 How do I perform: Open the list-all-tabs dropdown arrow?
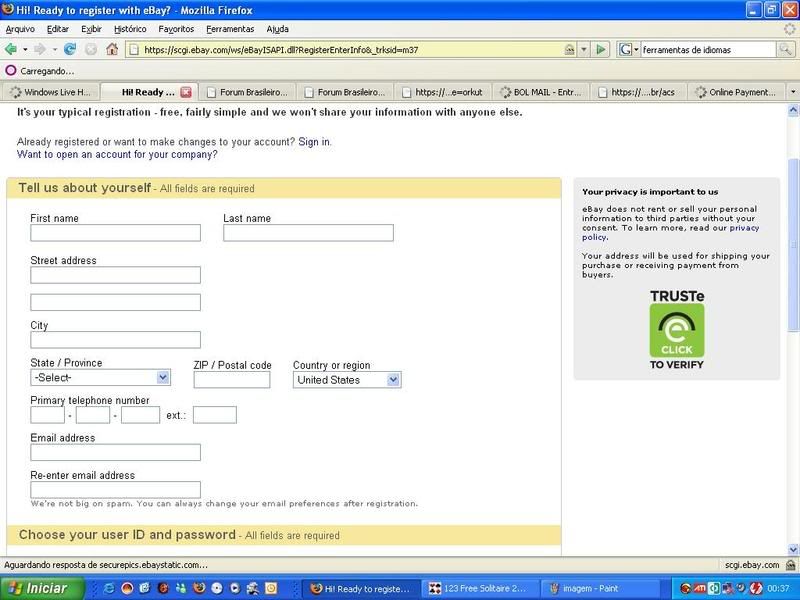[x=793, y=92]
